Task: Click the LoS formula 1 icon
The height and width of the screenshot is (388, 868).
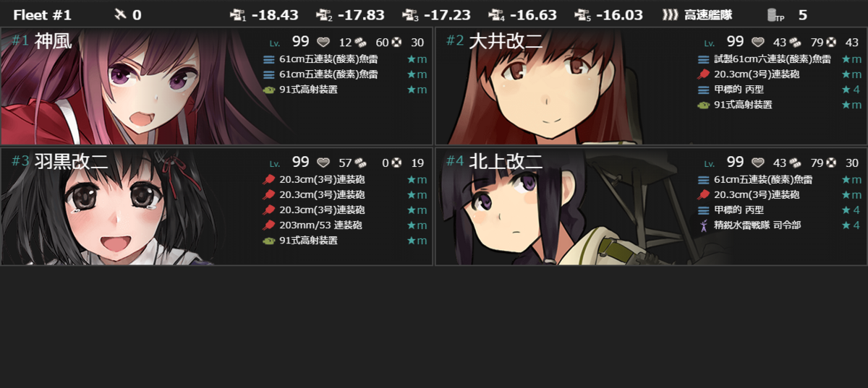Action: click(238, 15)
